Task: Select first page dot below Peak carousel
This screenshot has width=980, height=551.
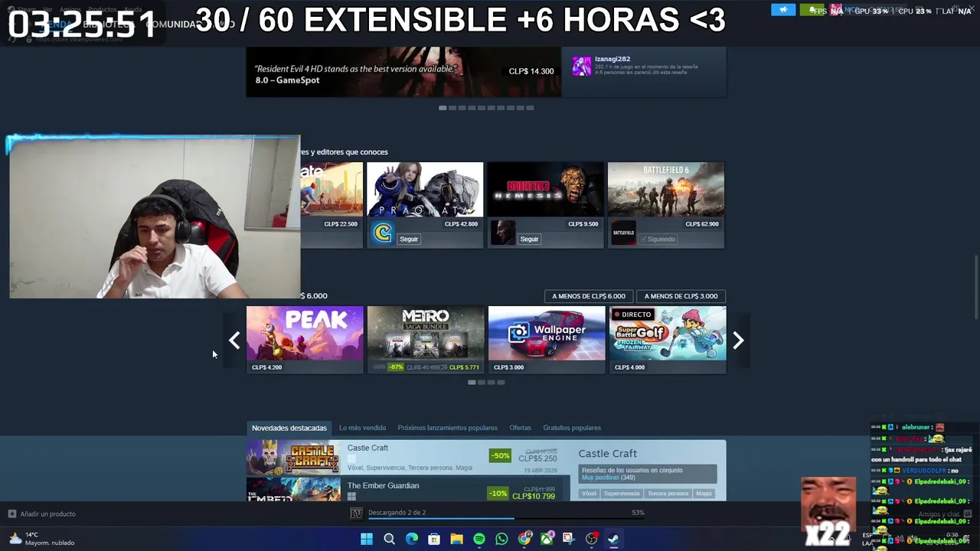Action: point(472,382)
